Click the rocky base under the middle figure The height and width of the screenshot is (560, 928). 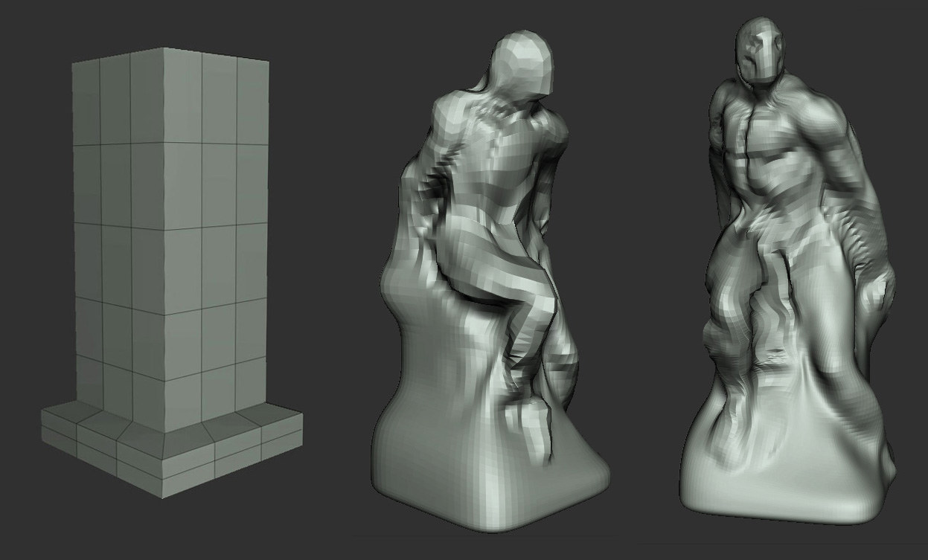(x=461, y=461)
